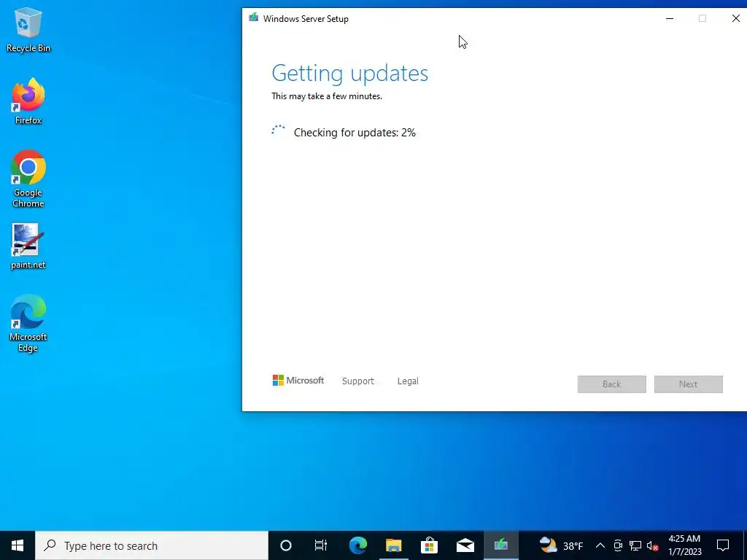
Task: Close the Windows Server Setup window
Action: tap(735, 18)
